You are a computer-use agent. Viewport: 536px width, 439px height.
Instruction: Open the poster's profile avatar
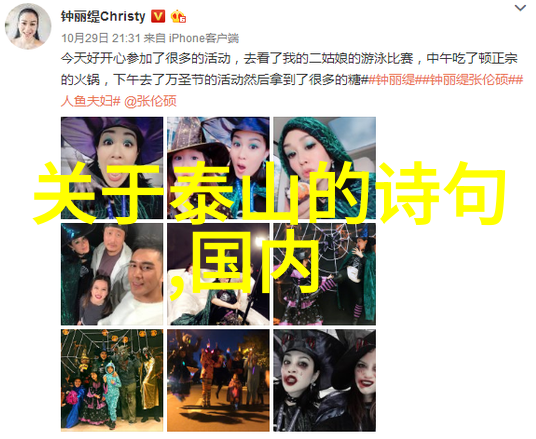click(28, 27)
